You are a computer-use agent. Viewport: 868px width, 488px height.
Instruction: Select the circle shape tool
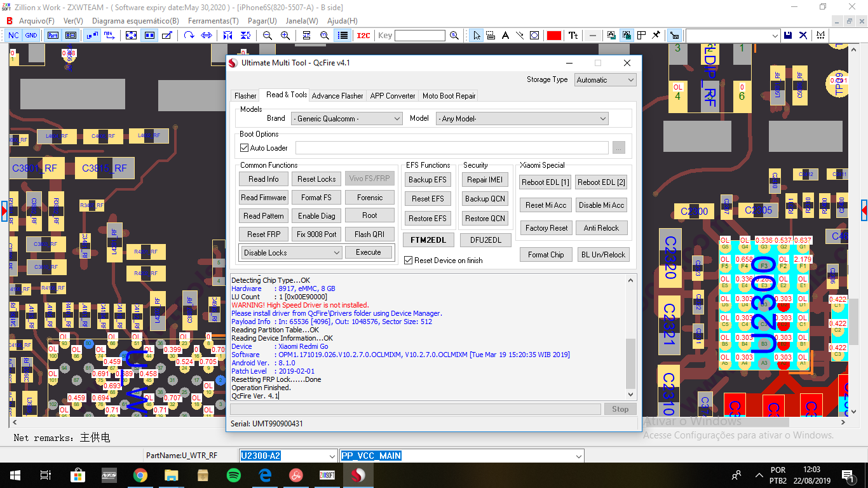[x=534, y=36]
